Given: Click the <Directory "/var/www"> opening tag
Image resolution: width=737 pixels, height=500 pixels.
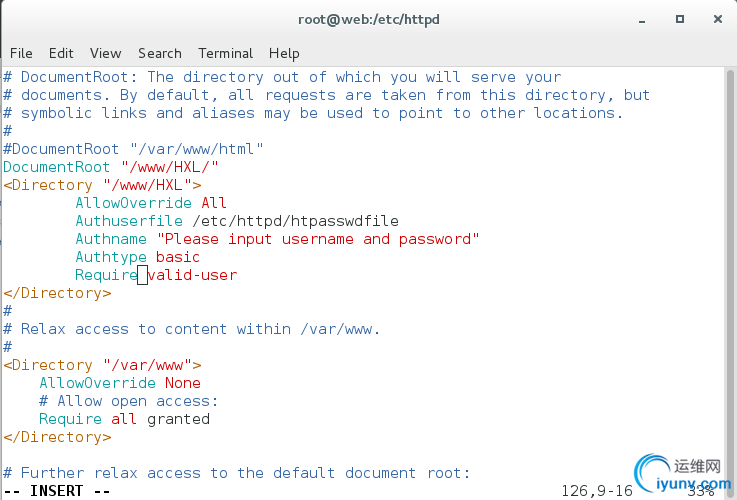Looking at the screenshot, I should coord(102,365).
